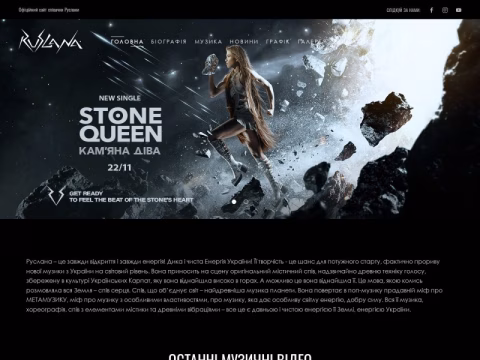
Task: Click the 'Останні музичні відео' heading
Action: (240, 357)
